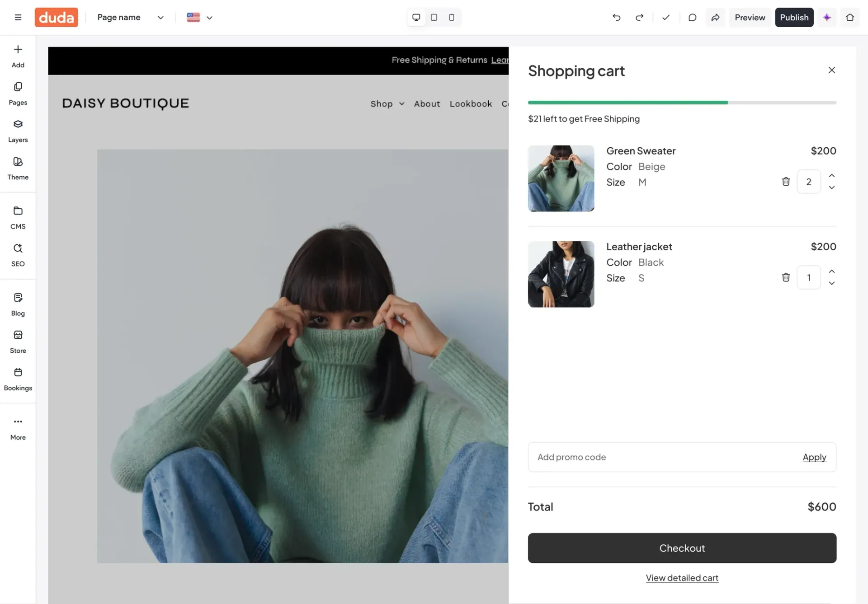868x604 pixels.
Task: Click the Green Sweater product name
Action: click(x=641, y=151)
